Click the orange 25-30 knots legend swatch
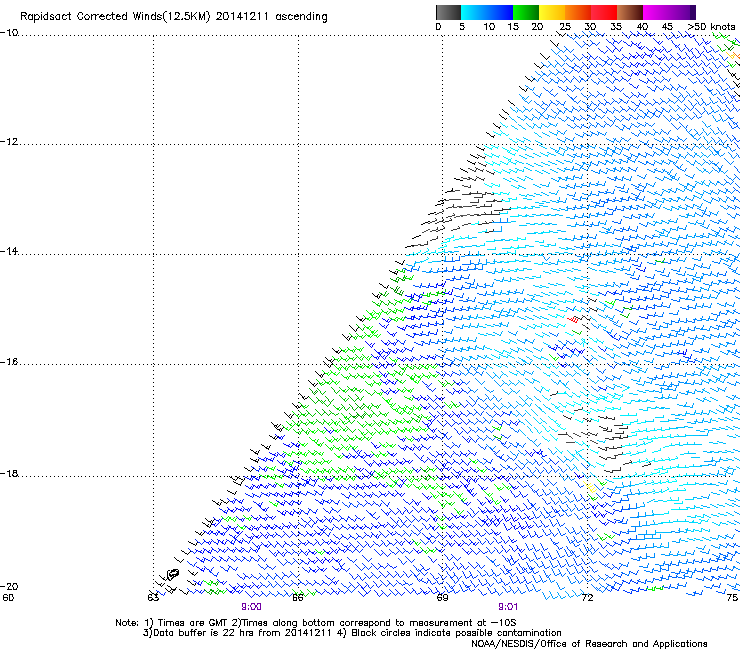The height and width of the screenshot is (650, 740). (x=578, y=12)
